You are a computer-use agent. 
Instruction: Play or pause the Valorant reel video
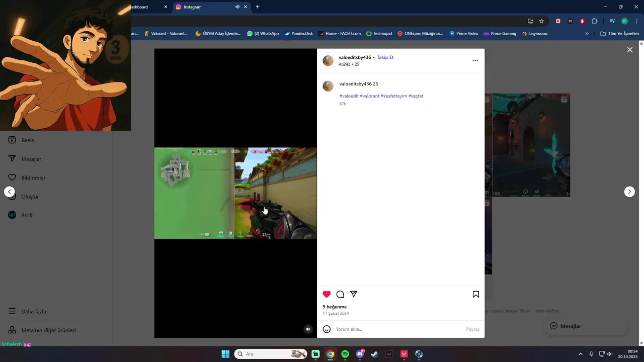coord(235,193)
